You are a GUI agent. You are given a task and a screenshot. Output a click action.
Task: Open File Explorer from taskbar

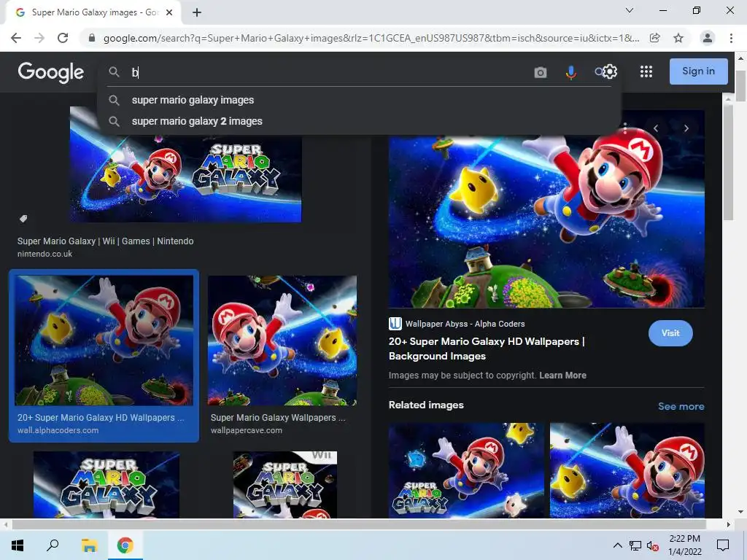click(89, 545)
